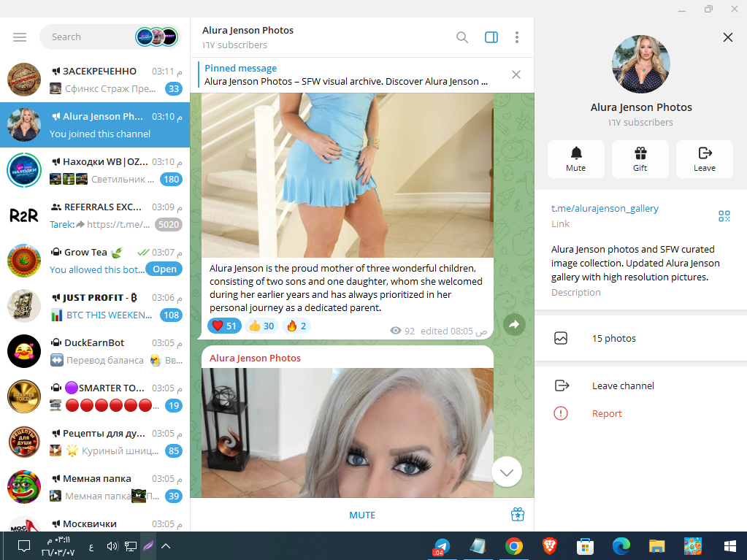Image resolution: width=747 pixels, height=560 pixels.
Task: Open t.me/alurajenson_gallery link
Action: pyautogui.click(x=605, y=208)
